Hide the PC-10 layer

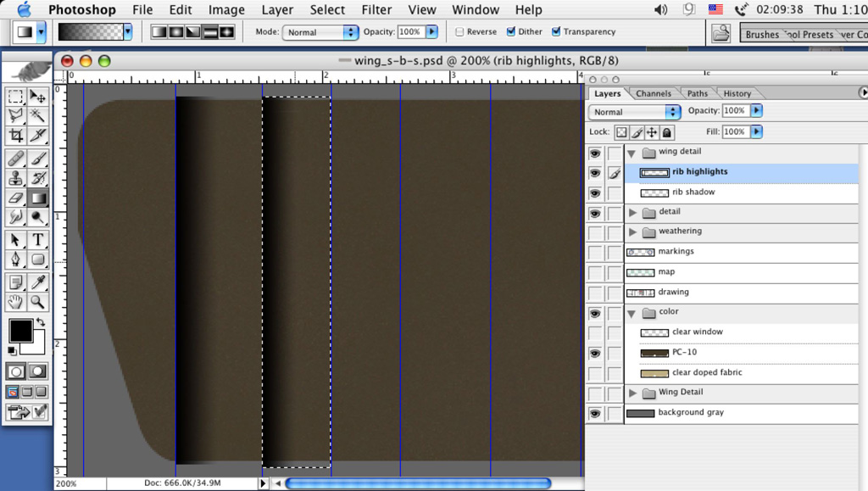(x=595, y=353)
